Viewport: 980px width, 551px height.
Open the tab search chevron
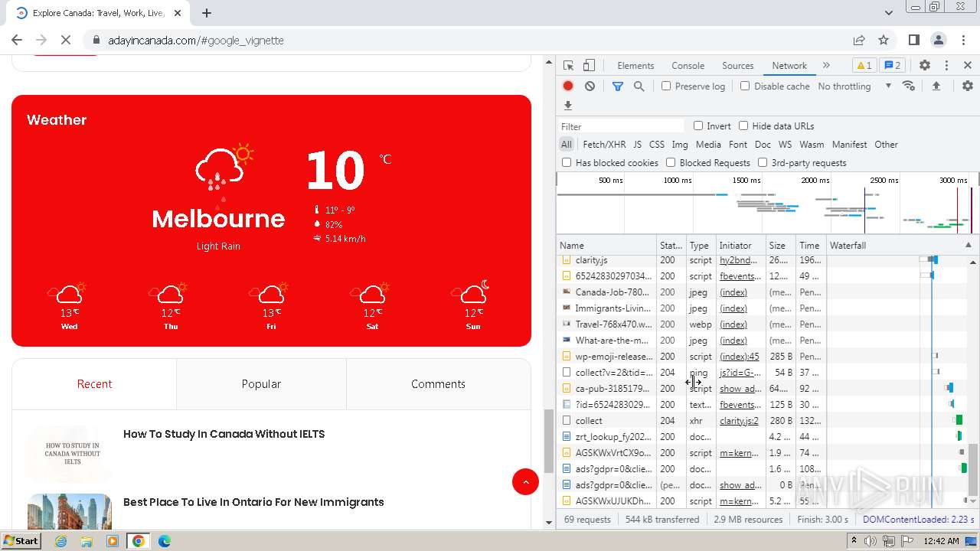[888, 13]
